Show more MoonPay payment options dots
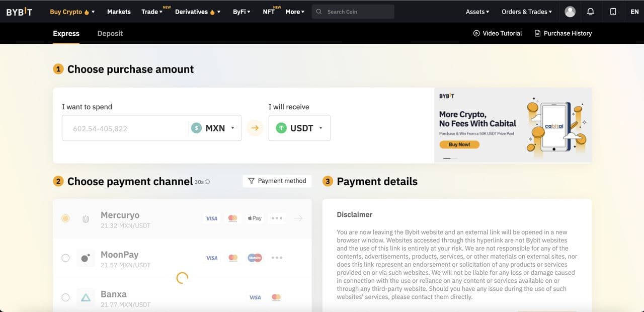Image resolution: width=644 pixels, height=312 pixels. [x=277, y=258]
